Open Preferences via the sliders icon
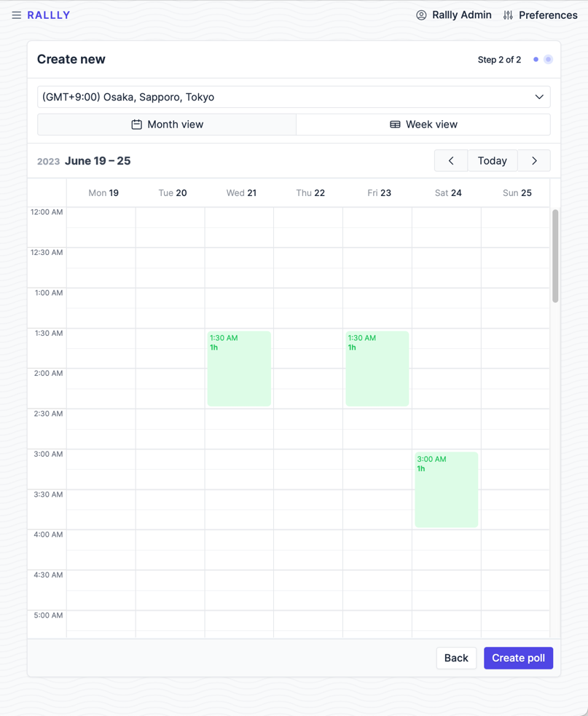The image size is (588, 716). tap(508, 15)
